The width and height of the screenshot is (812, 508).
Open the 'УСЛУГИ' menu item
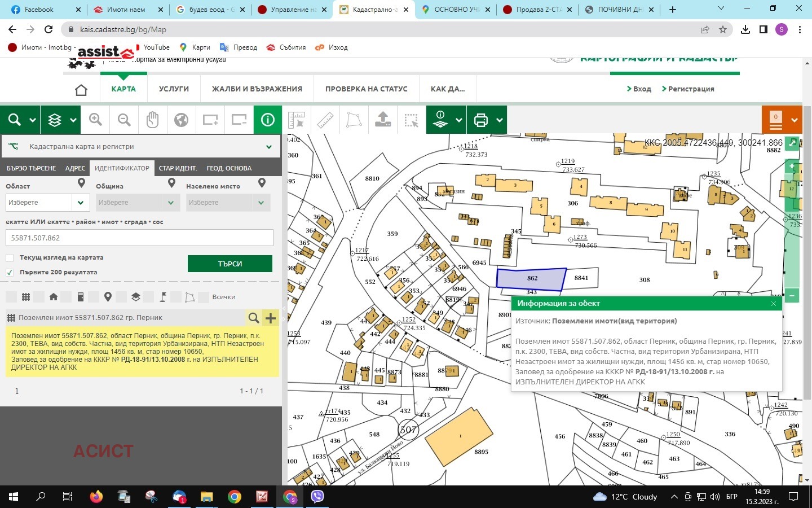point(174,89)
